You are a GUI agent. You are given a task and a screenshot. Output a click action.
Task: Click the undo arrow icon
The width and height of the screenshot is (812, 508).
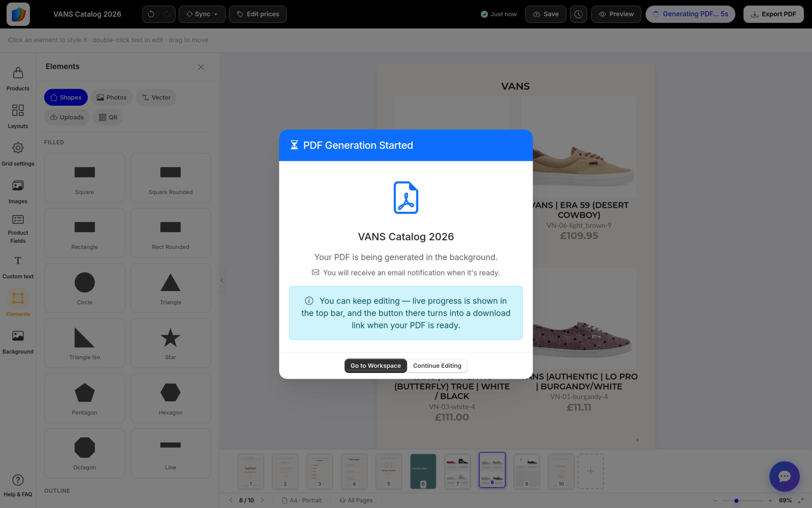[151, 14]
